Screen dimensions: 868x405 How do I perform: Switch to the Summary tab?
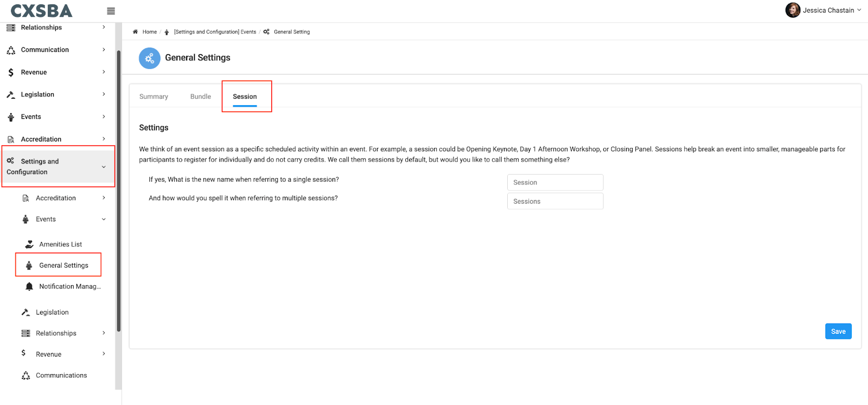click(x=154, y=97)
